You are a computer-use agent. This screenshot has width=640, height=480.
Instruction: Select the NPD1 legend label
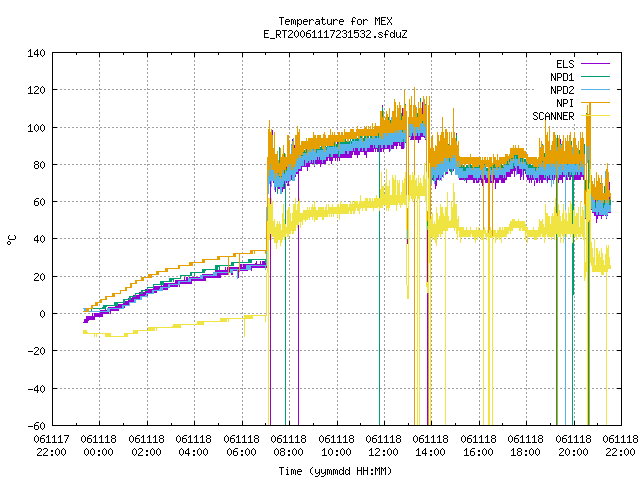tap(562, 77)
